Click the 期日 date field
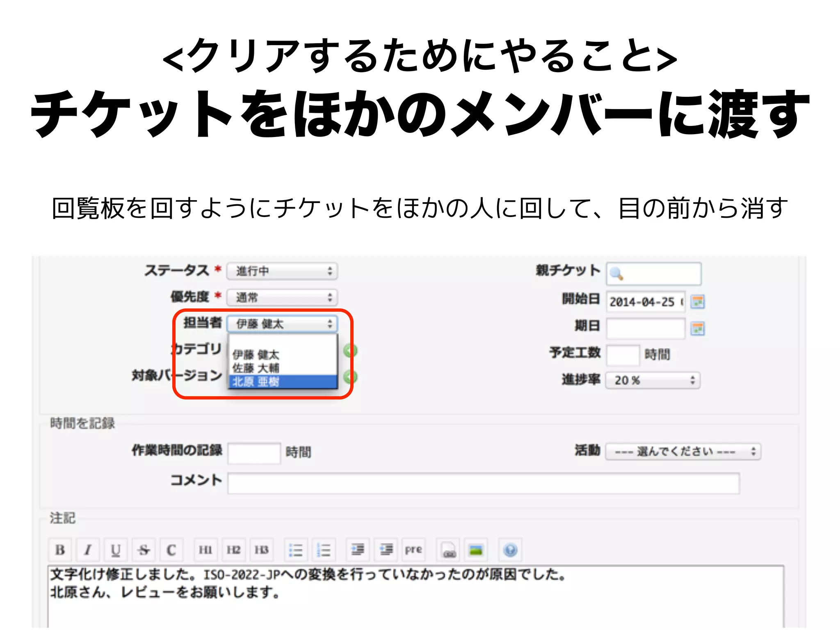The height and width of the screenshot is (630, 840). tap(646, 328)
